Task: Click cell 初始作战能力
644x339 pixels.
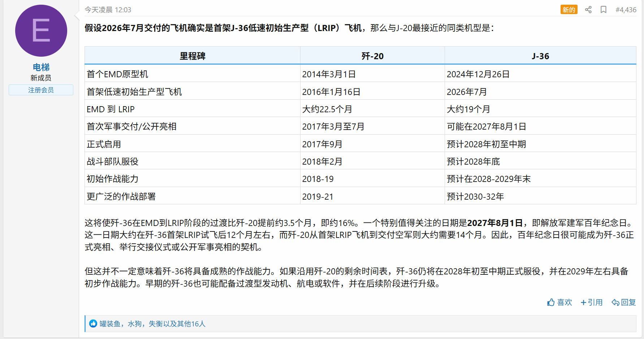Action: pos(193,179)
